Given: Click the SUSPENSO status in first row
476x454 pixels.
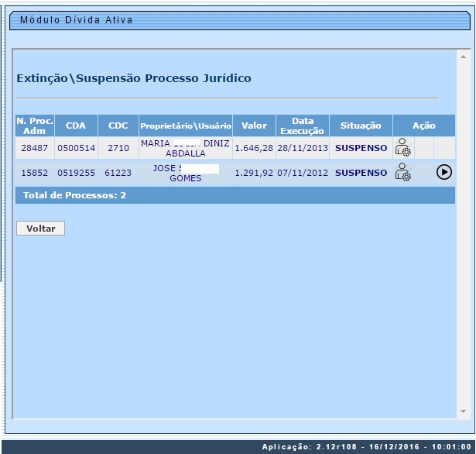Looking at the screenshot, I should (x=361, y=148).
